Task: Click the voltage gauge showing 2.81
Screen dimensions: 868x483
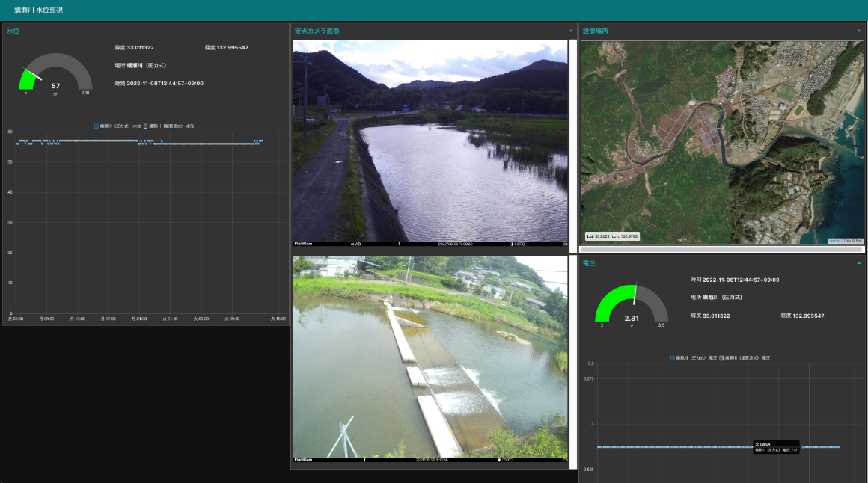Action: tap(632, 305)
